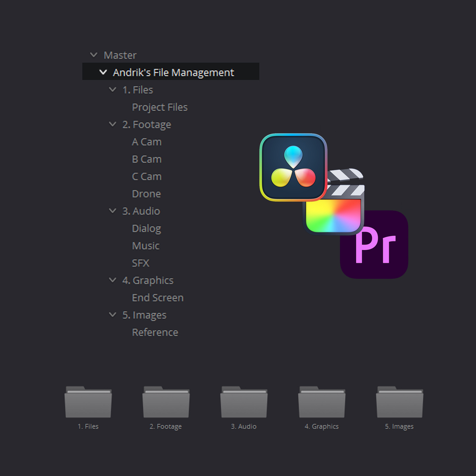Select the 4. Graphics bin in tree
This screenshot has width=476, height=476.
coord(148,280)
